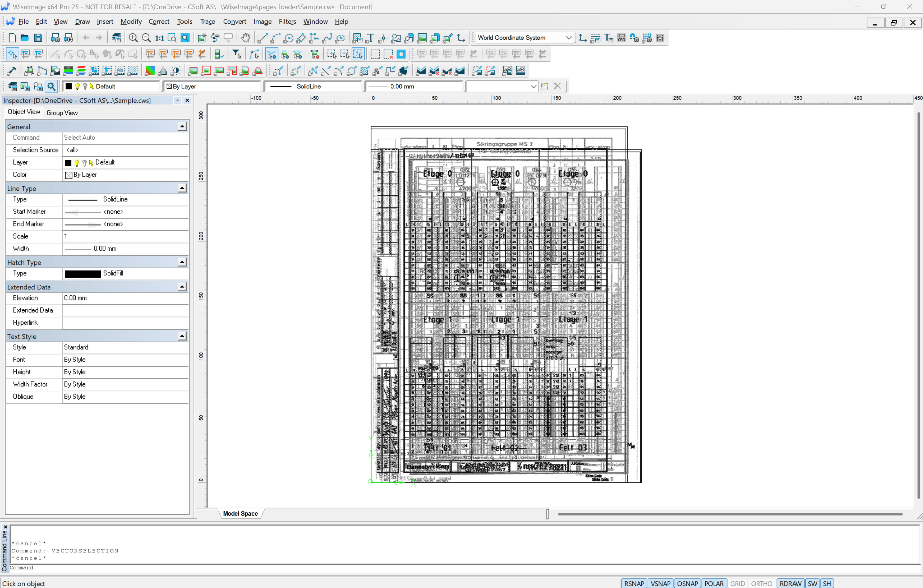Open the histogram tool icon
Screen dimensions: 923x588
click(162, 70)
